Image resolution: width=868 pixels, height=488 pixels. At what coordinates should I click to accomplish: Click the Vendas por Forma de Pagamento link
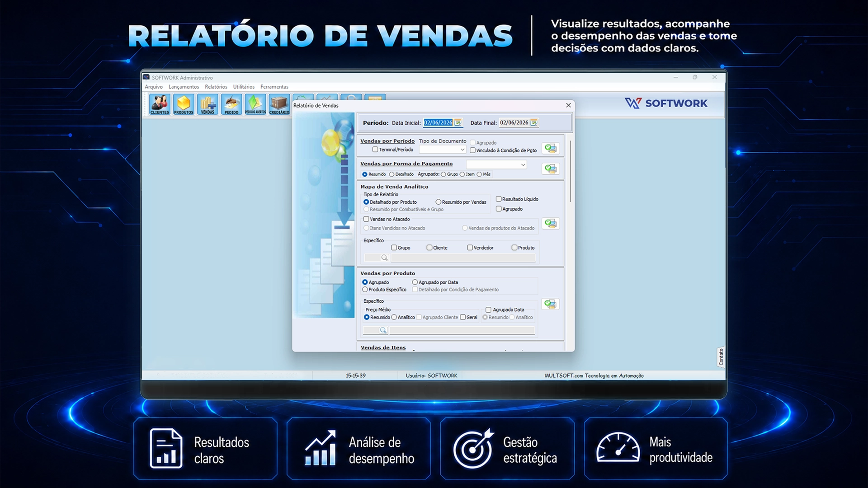406,164
